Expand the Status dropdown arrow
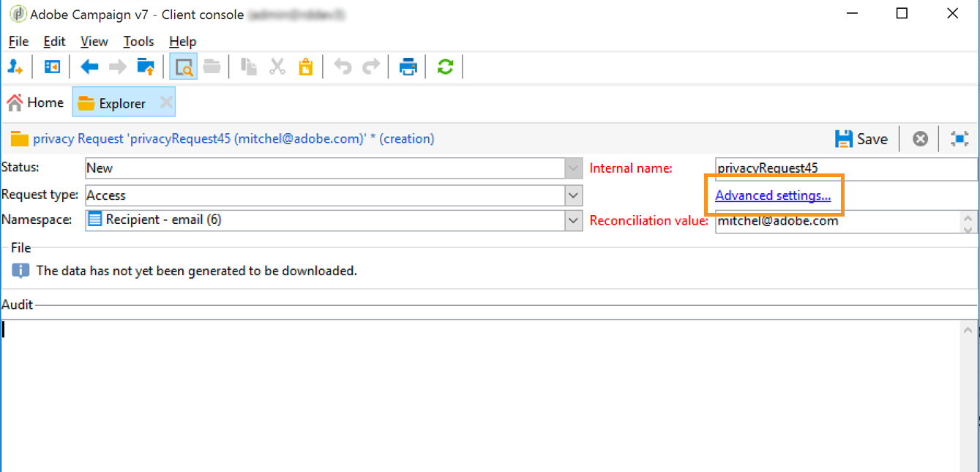The height and width of the screenshot is (472, 980). pyautogui.click(x=574, y=168)
